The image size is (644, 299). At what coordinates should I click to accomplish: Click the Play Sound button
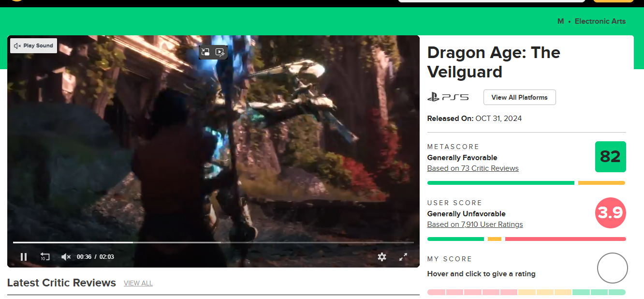[x=33, y=45]
